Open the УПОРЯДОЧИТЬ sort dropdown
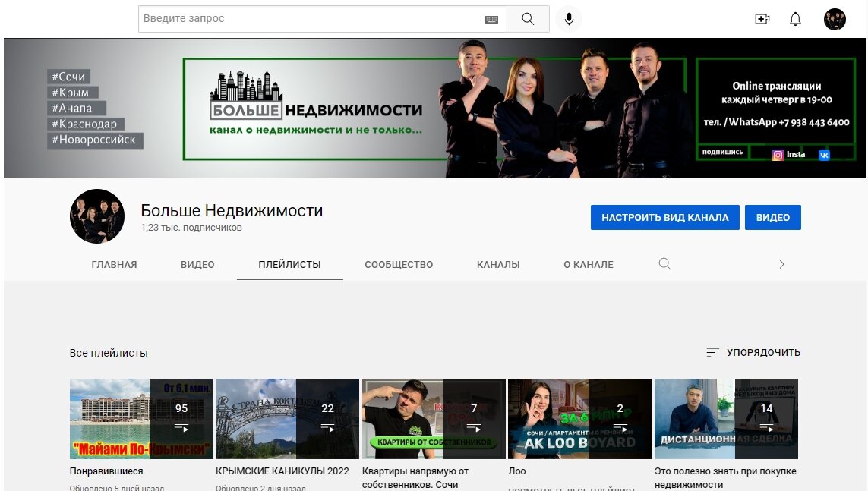868x491 pixels. pyautogui.click(x=753, y=352)
